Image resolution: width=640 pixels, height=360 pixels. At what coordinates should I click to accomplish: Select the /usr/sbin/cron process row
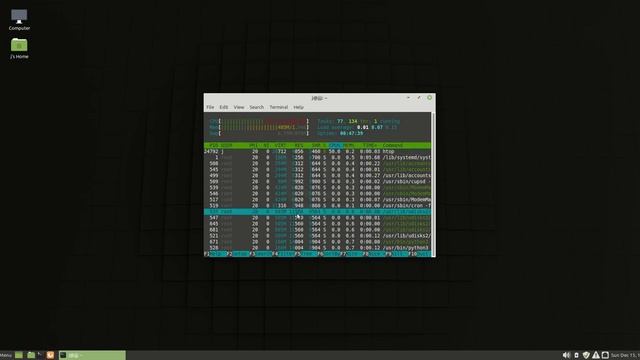317,205
